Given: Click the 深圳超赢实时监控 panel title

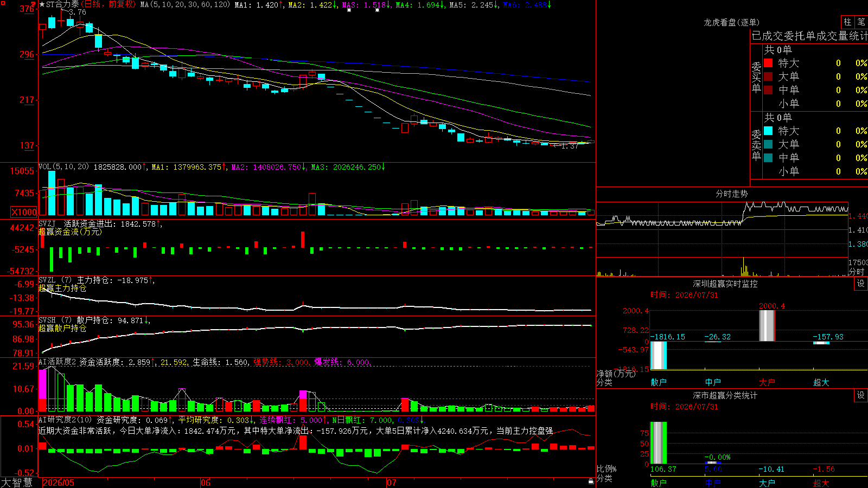Looking at the screenshot, I should point(725,284).
